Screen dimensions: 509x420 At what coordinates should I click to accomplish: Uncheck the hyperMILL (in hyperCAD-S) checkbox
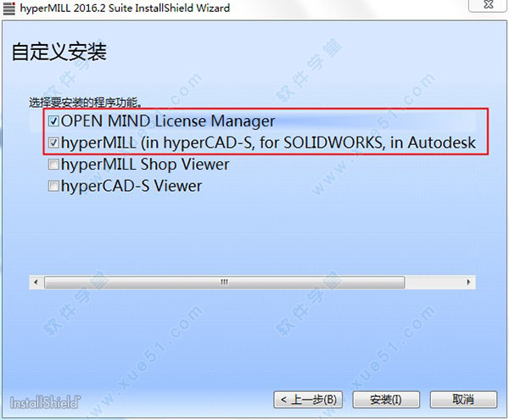pyautogui.click(x=53, y=143)
